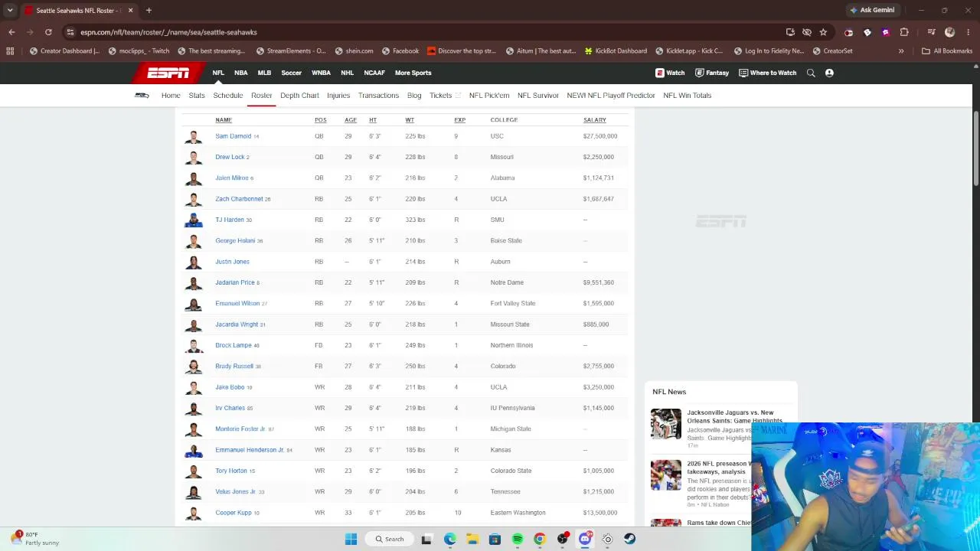The image size is (980, 551).
Task: Click the $27,500,000 salary cell
Action: [599, 136]
